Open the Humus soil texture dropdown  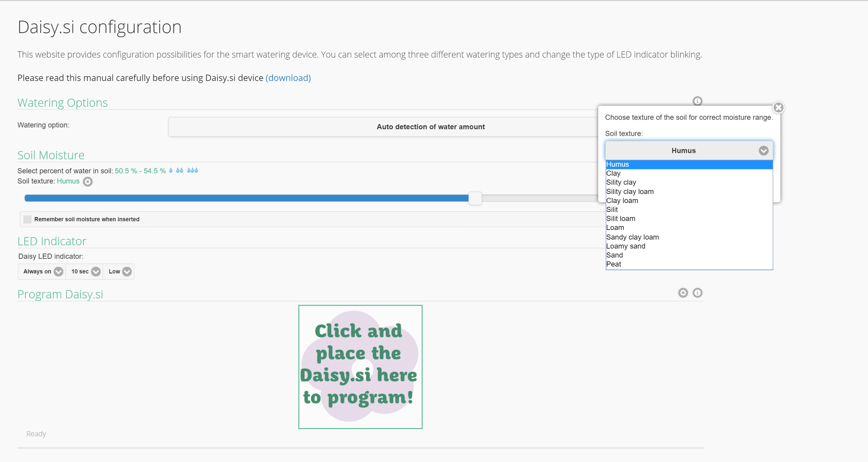click(689, 151)
